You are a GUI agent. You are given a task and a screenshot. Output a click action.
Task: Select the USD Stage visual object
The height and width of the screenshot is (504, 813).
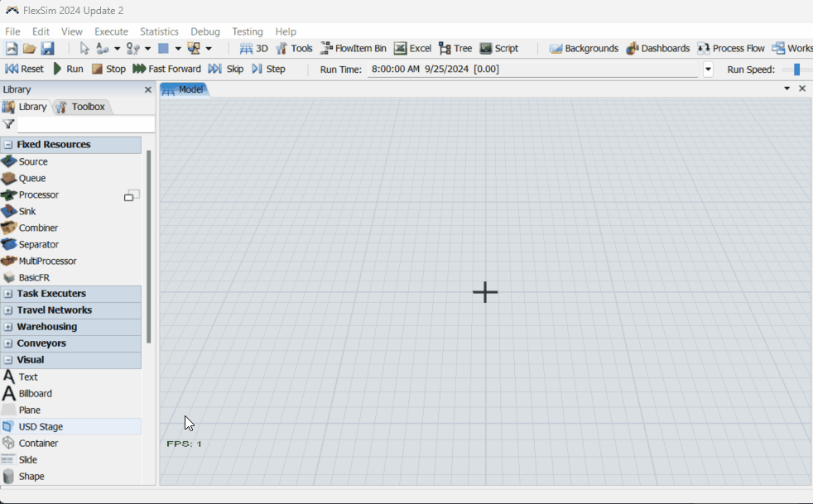pyautogui.click(x=41, y=426)
